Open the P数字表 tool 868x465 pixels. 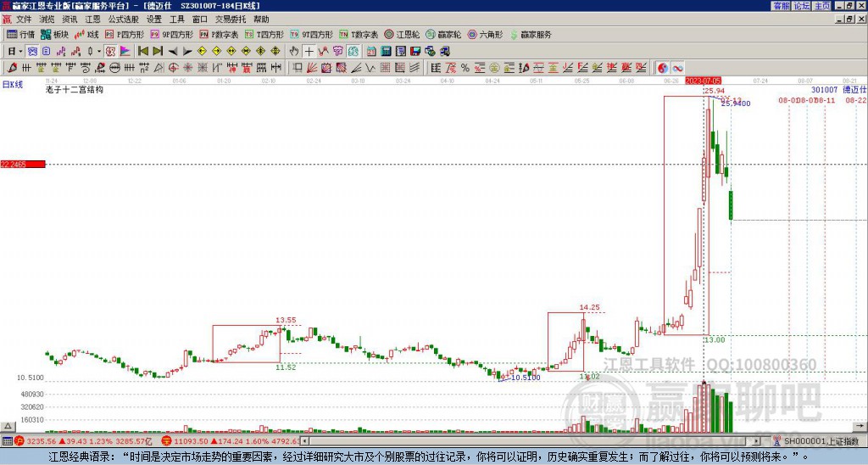(x=219, y=34)
